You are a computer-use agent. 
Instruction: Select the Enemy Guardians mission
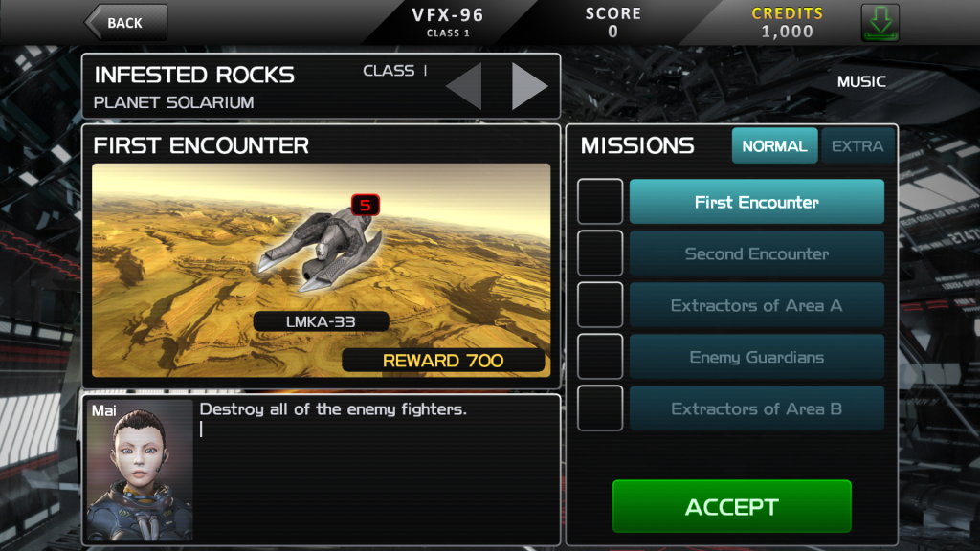click(x=757, y=357)
